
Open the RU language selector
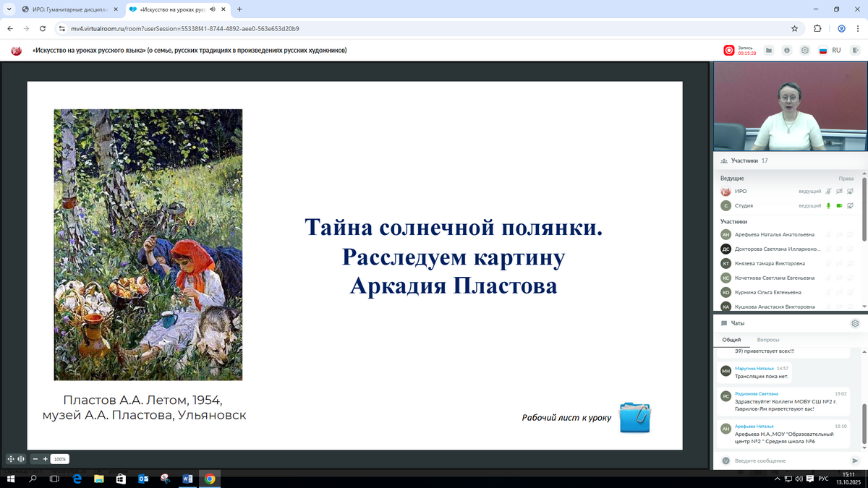(x=830, y=51)
